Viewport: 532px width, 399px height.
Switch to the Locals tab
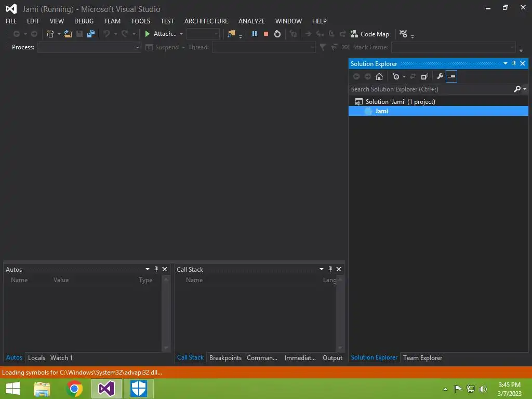[x=37, y=357]
